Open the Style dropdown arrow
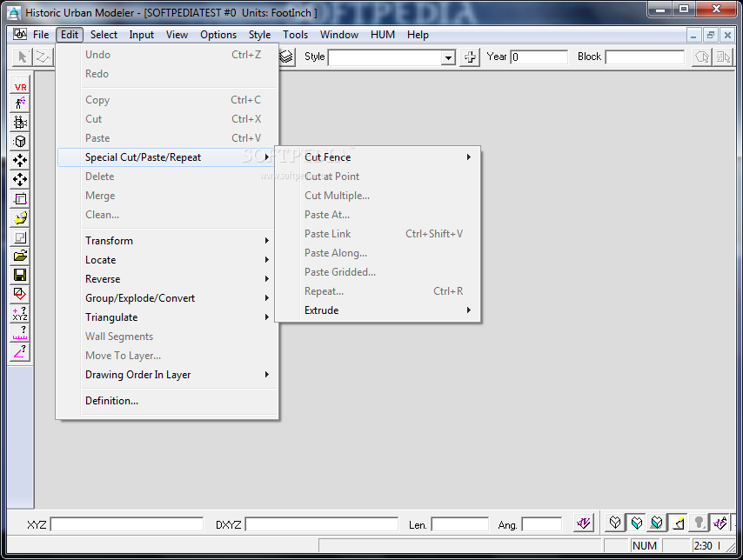The width and height of the screenshot is (743, 560). [x=448, y=57]
